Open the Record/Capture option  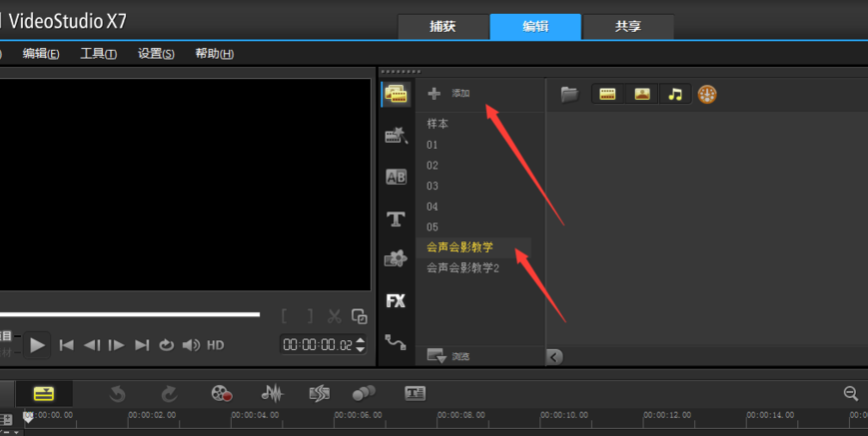(x=222, y=393)
